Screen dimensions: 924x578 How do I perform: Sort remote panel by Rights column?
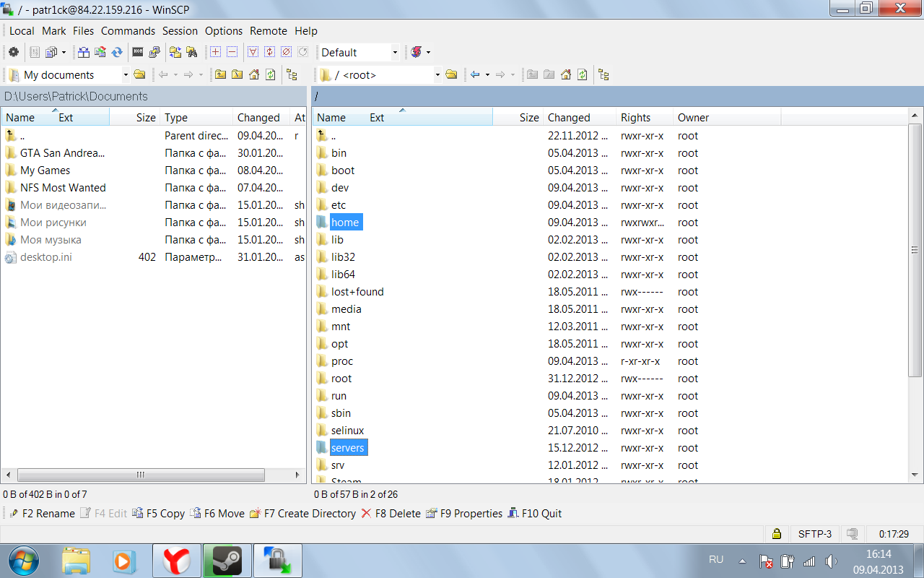[645, 117]
